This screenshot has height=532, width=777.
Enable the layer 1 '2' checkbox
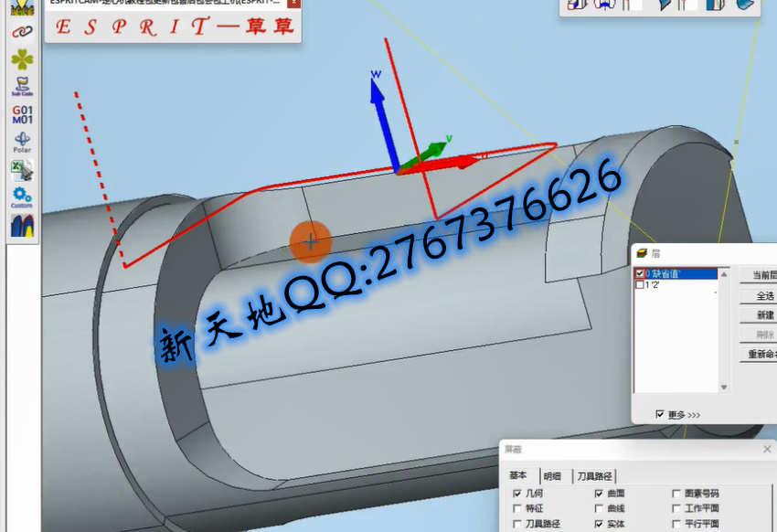[640, 285]
